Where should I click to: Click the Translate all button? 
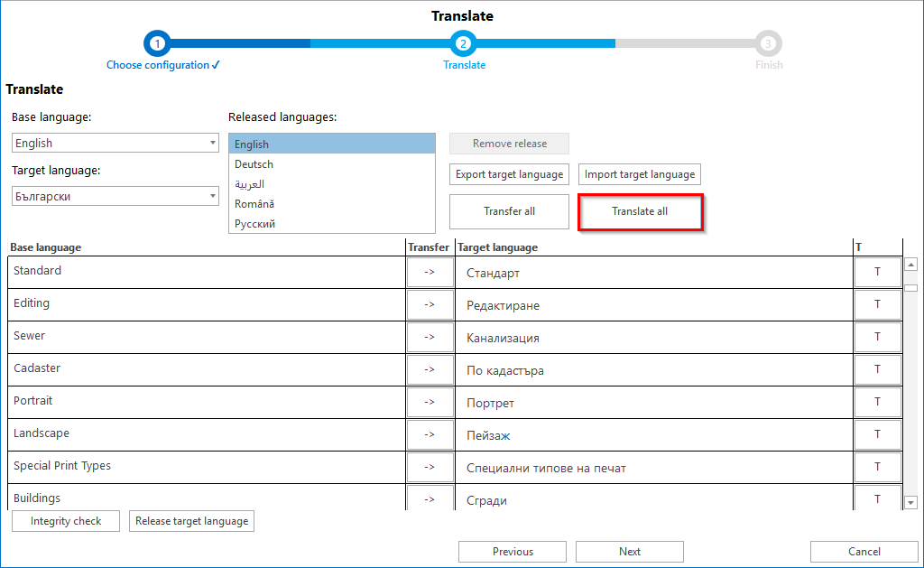coord(640,211)
